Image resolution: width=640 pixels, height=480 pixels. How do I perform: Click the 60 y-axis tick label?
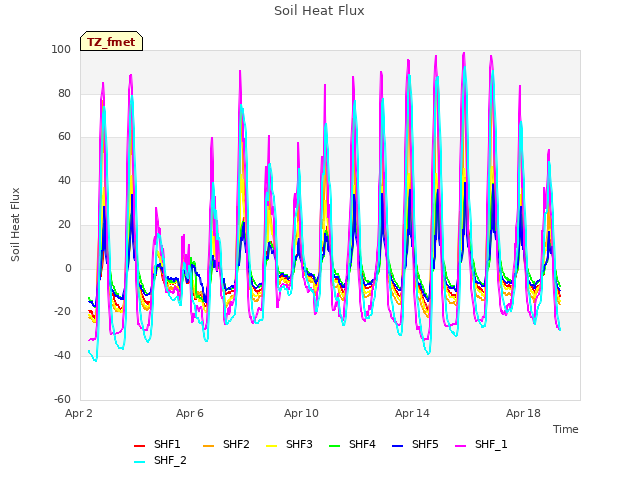pyautogui.click(x=64, y=137)
